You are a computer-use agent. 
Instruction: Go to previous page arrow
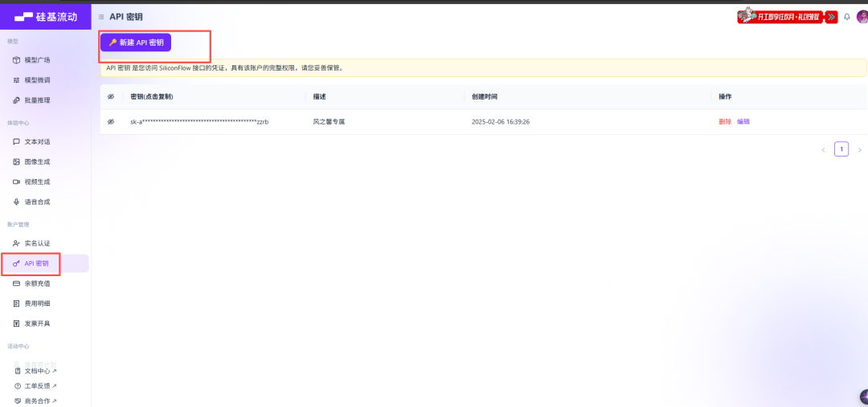click(823, 150)
